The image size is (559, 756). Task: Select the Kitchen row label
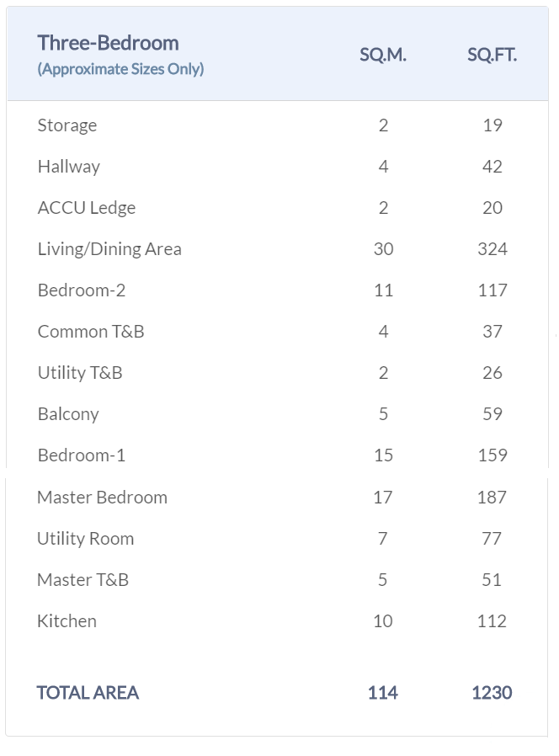[67, 621]
